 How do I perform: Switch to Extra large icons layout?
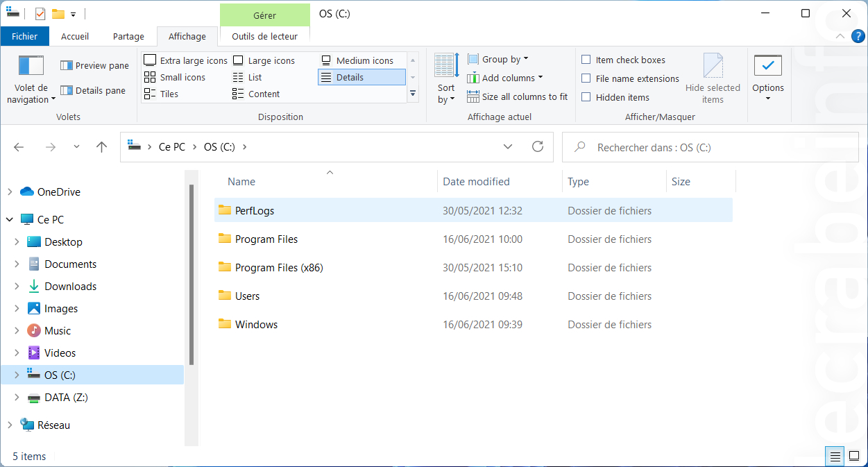coord(186,60)
